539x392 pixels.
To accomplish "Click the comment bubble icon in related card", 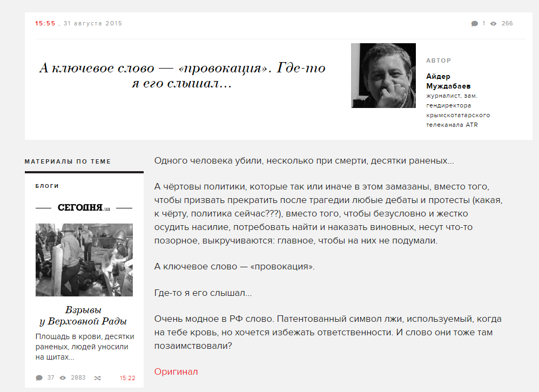I will pos(39,378).
